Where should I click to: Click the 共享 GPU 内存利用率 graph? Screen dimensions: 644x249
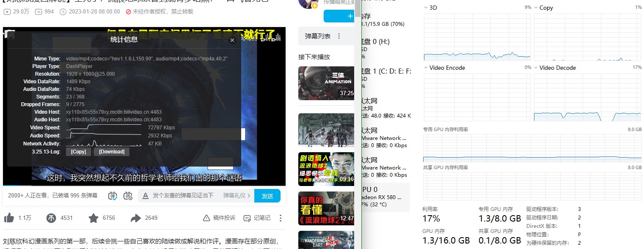[532, 186]
